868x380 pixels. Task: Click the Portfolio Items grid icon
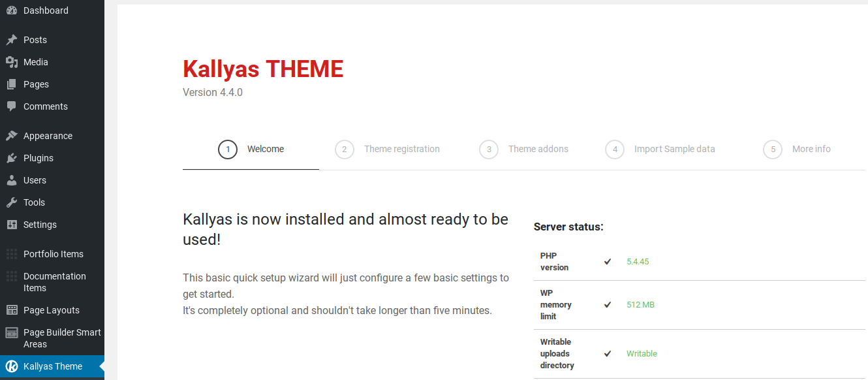(12, 254)
